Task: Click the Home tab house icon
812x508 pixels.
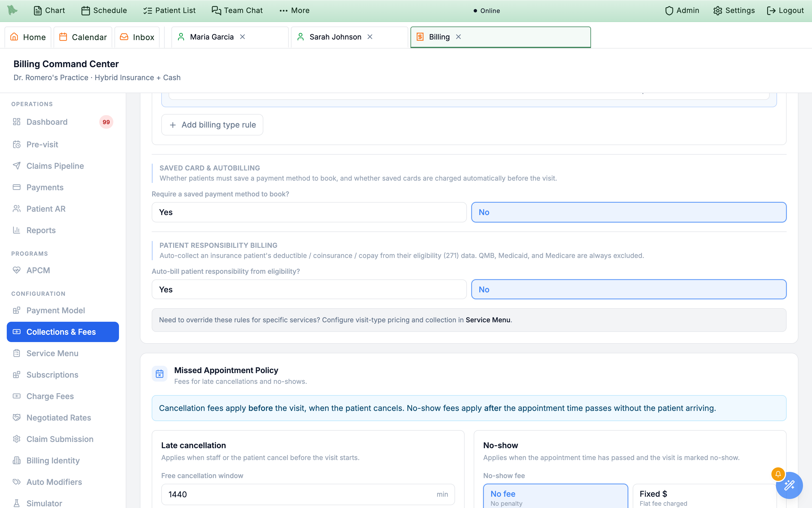Action: [14, 37]
